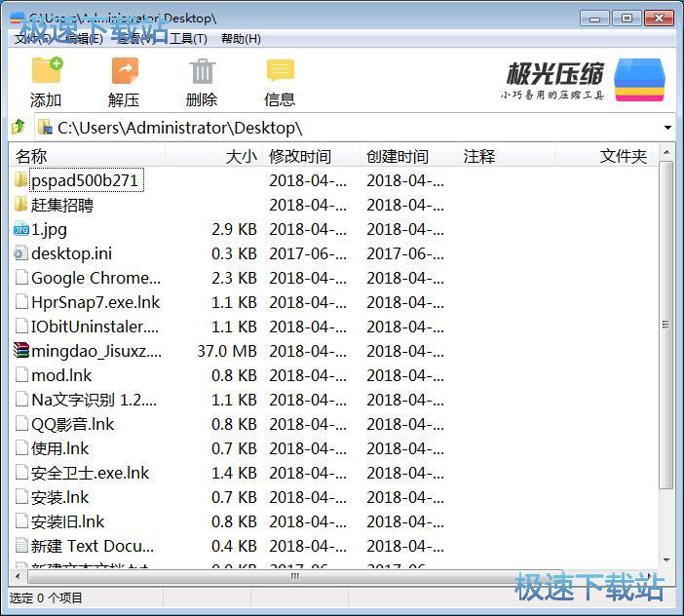This screenshot has width=684, height=616.
Task: Select the 安装.lnk file name
Action: [x=59, y=497]
